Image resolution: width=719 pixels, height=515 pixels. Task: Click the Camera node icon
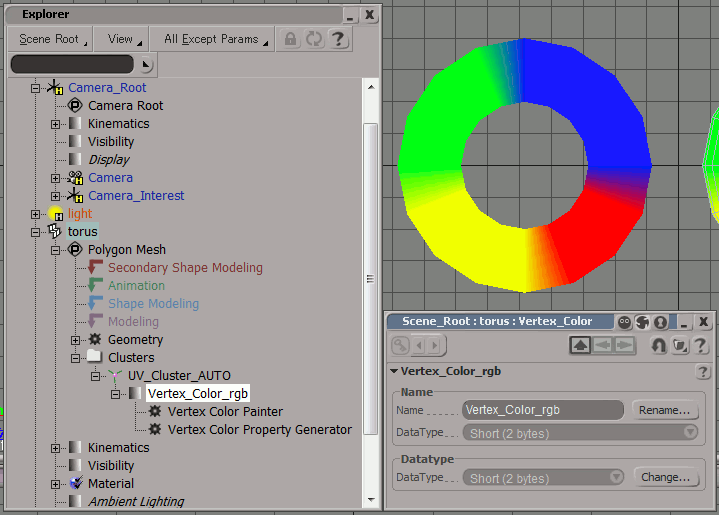click(x=75, y=177)
